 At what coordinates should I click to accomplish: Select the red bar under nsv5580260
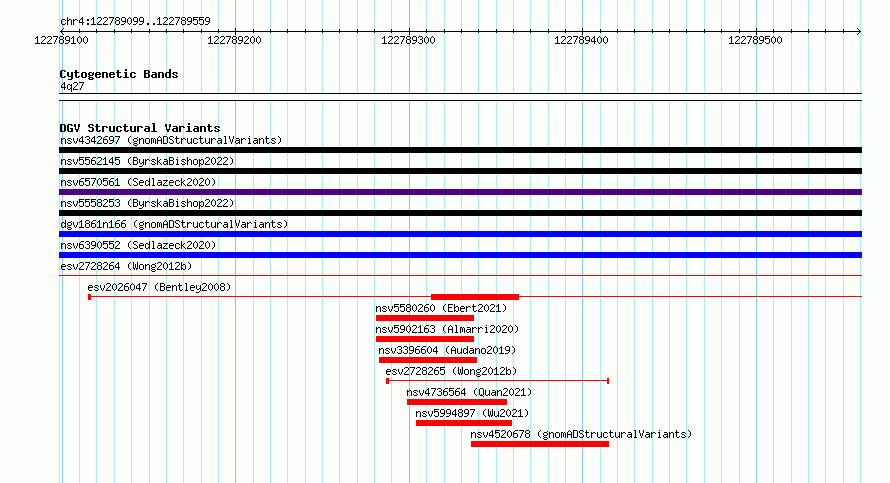tap(425, 318)
